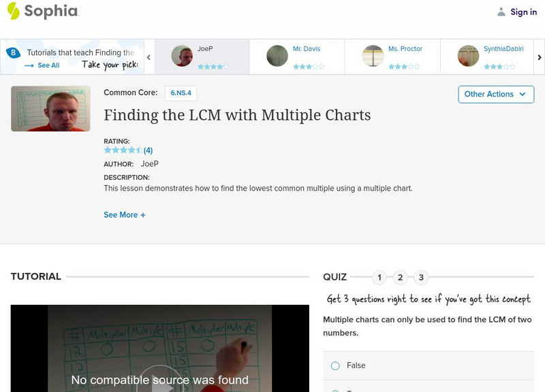
Task: Select quiz question step 2
Action: tap(400, 277)
